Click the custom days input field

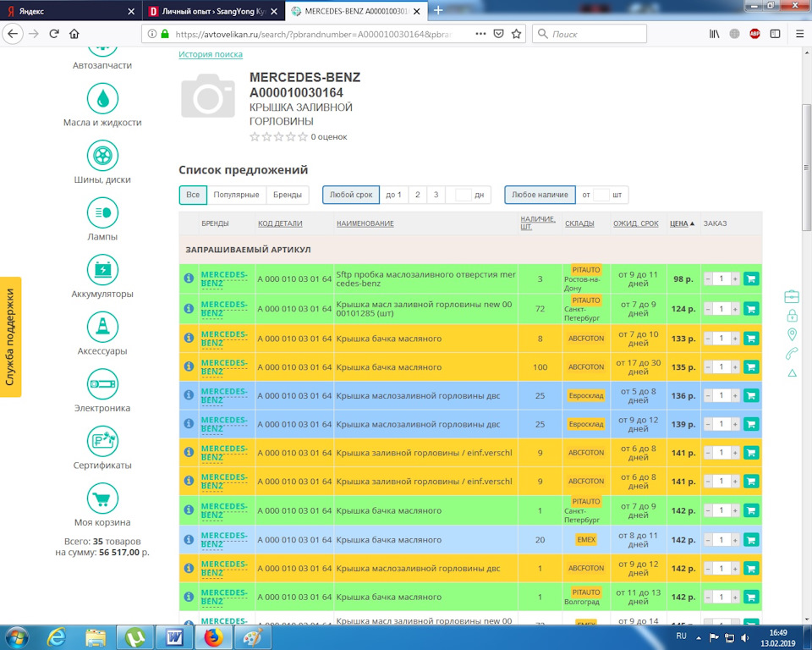pyautogui.click(x=463, y=195)
